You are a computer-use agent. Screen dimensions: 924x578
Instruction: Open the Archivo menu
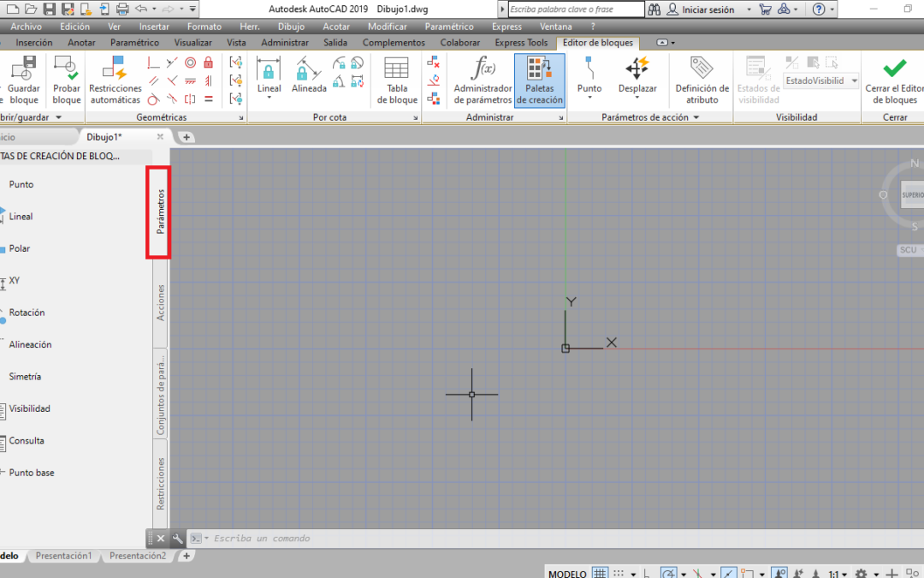(x=26, y=27)
